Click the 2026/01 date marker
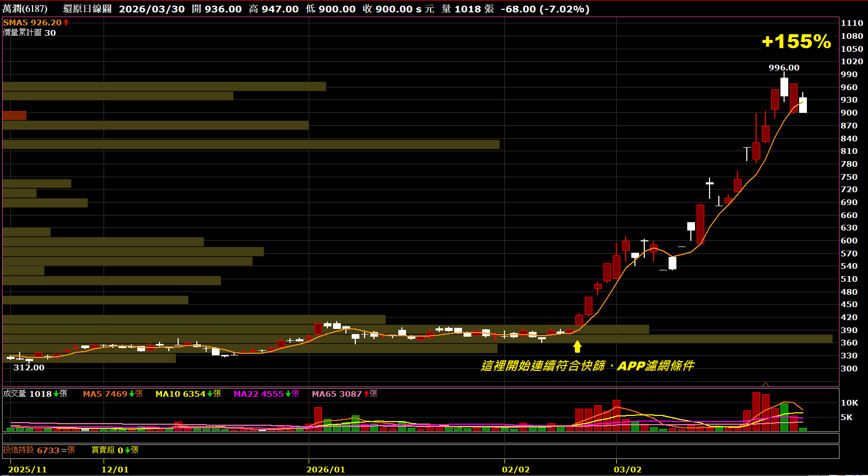Image resolution: width=868 pixels, height=476 pixels. coord(326,470)
